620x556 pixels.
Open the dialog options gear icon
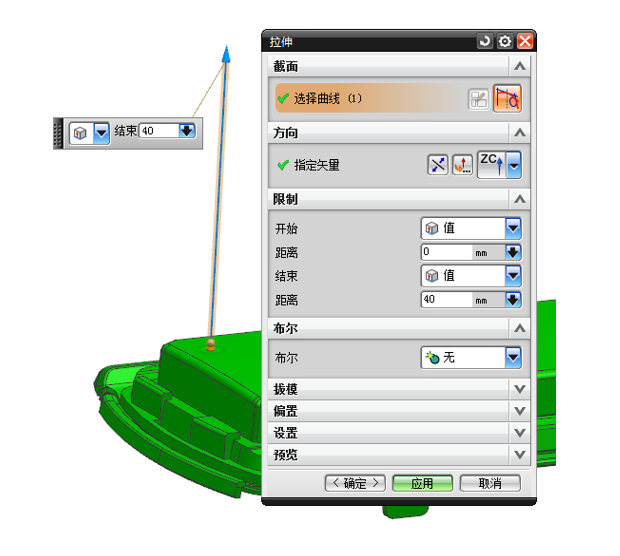tap(505, 41)
